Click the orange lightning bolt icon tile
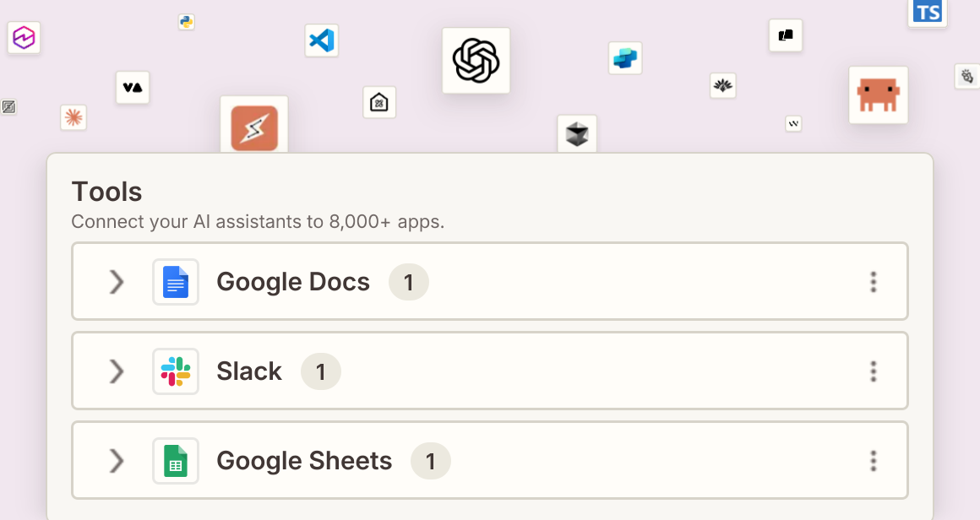Image resolution: width=980 pixels, height=520 pixels. (x=254, y=126)
